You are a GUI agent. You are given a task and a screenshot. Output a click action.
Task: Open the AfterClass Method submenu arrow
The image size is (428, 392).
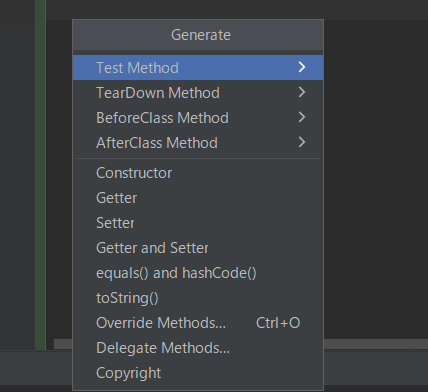(x=302, y=142)
